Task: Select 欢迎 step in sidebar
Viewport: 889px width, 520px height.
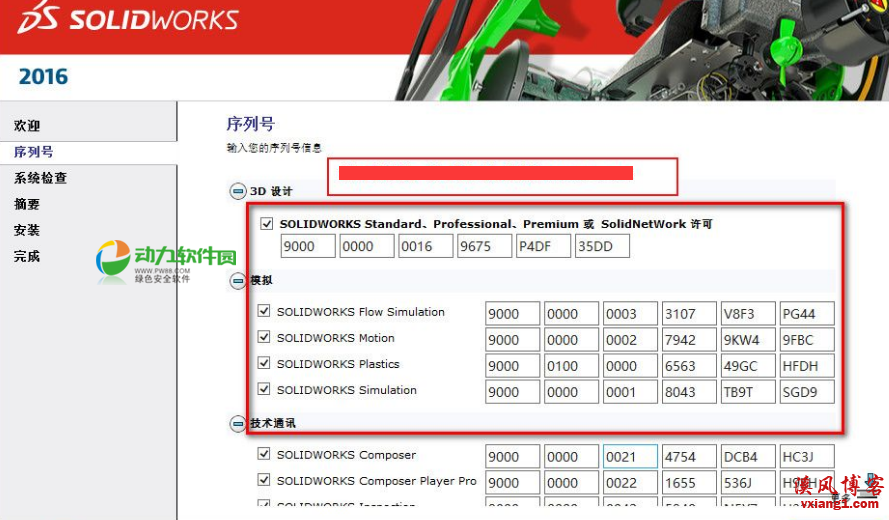Action: [27, 125]
